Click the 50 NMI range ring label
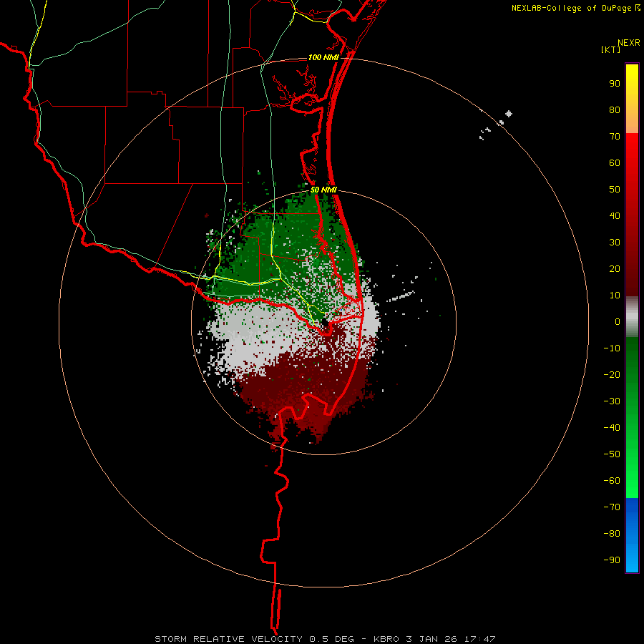 (323, 190)
